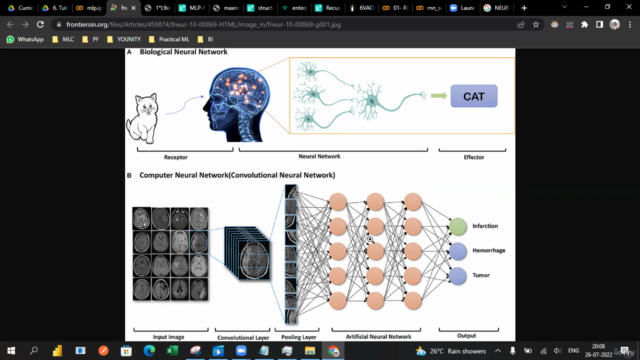Open the PF bookmark folder
640x360 pixels.
coord(91,39)
